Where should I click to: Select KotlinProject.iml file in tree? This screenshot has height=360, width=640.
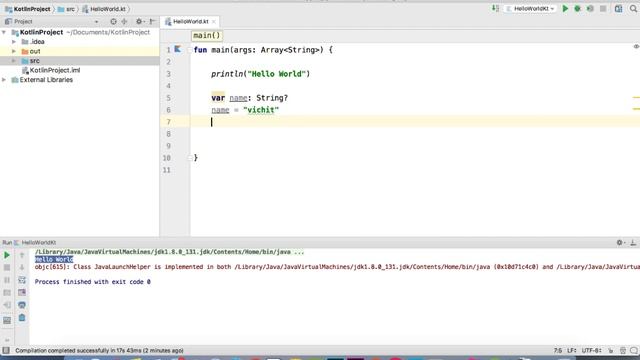coord(51,70)
